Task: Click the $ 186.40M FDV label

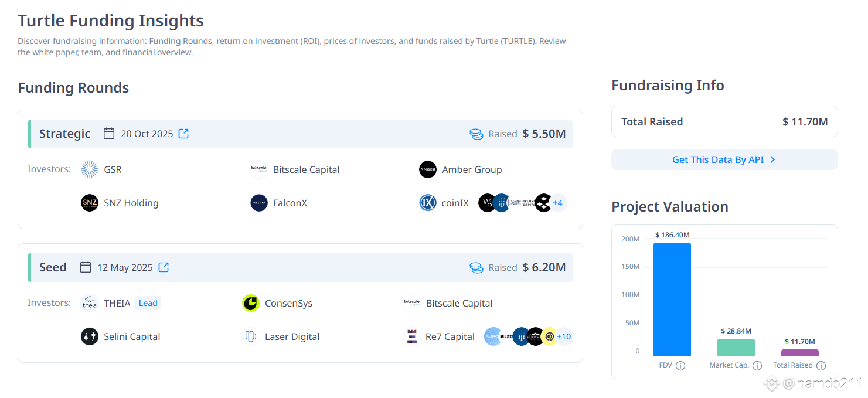Action: coord(672,234)
